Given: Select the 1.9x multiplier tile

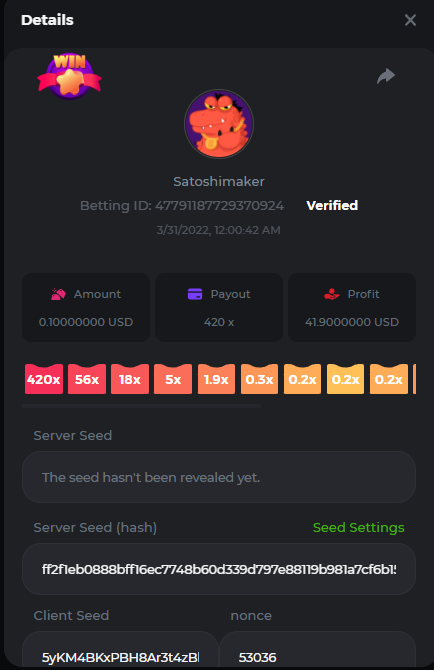Looking at the screenshot, I should click(x=216, y=379).
